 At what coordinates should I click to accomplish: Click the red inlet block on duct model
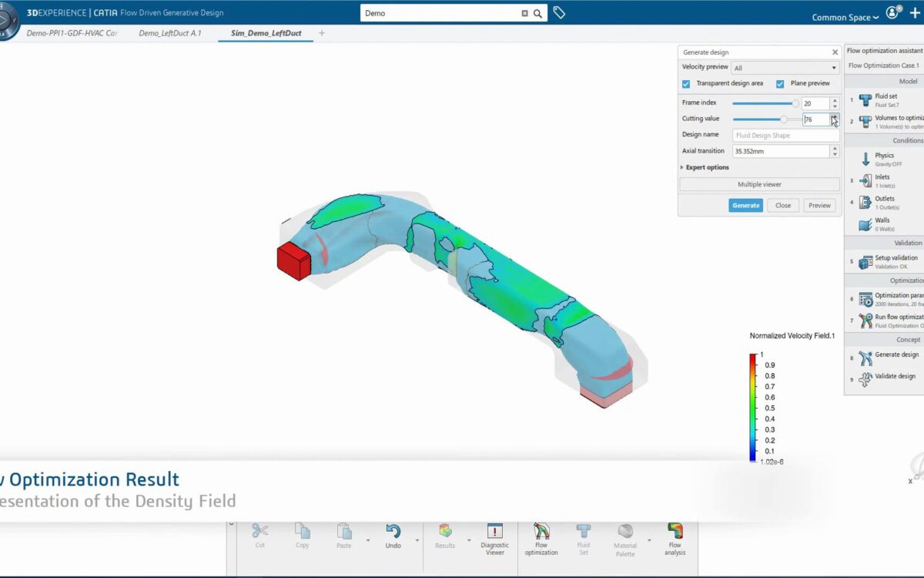coord(293,260)
